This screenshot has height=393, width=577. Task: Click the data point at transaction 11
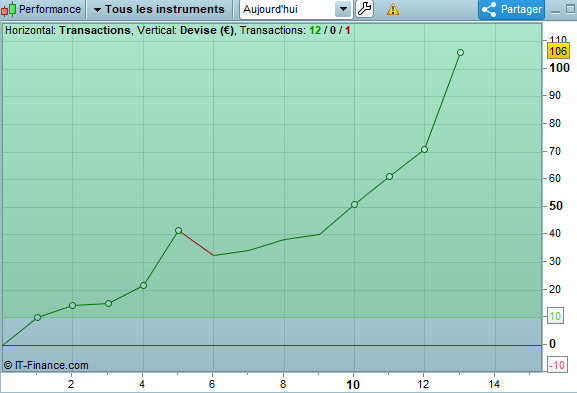[389, 177]
